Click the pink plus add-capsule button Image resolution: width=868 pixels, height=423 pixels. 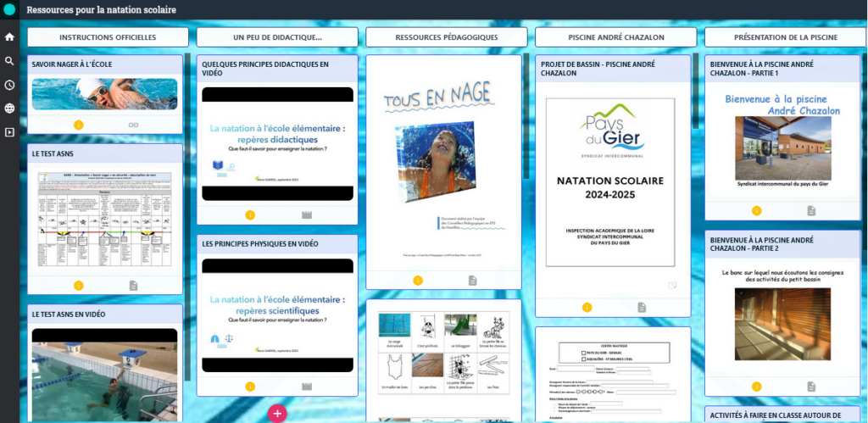point(277,413)
